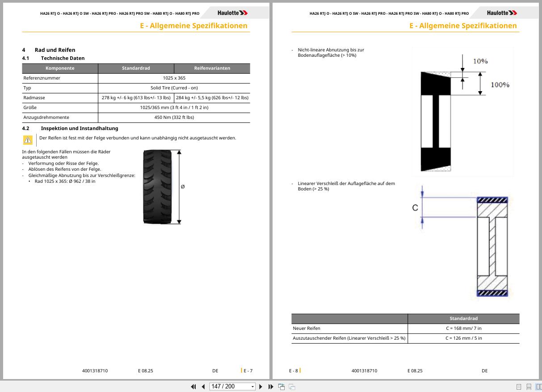The image size is (542, 392).
Task: Click 'Nicht-lineare Abnutzung' bullet text
Action: point(331,53)
